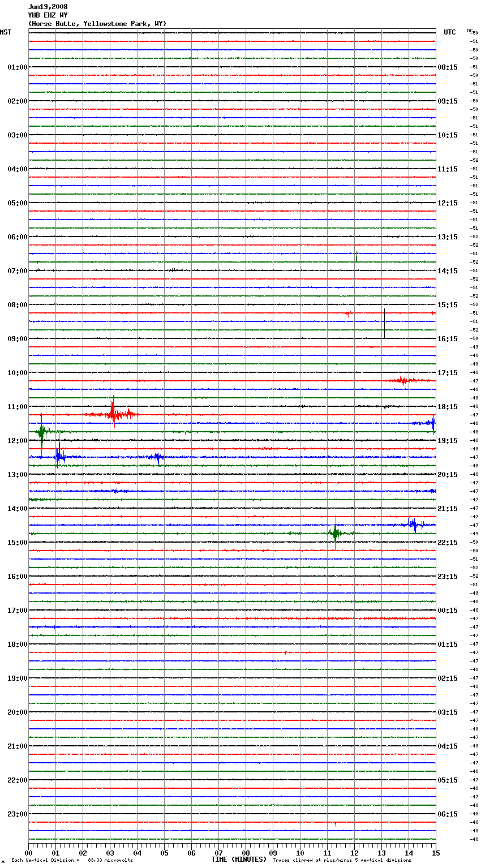The height and width of the screenshot is (868, 481).
Task: Click the DC offset column header
Action: tap(470, 30)
